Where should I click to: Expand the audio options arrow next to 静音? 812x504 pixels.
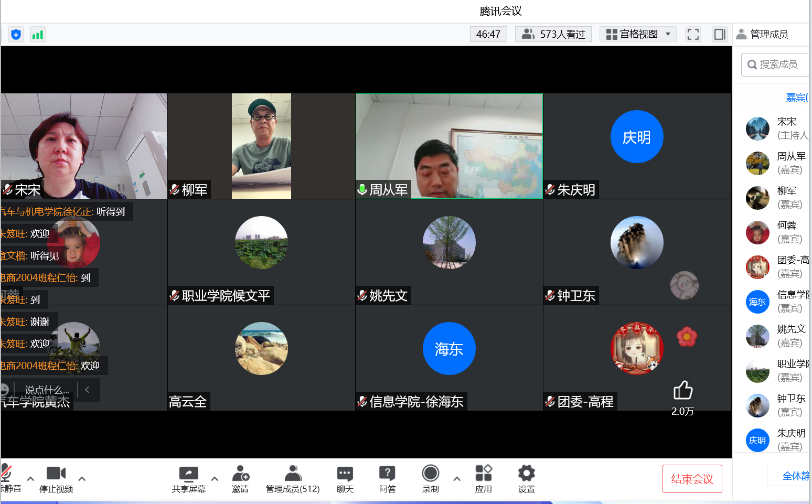tap(30, 478)
